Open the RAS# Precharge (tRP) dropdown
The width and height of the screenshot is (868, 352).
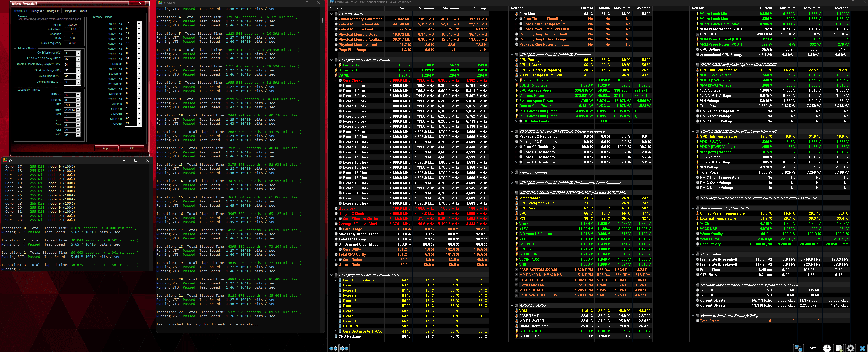tap(78, 71)
